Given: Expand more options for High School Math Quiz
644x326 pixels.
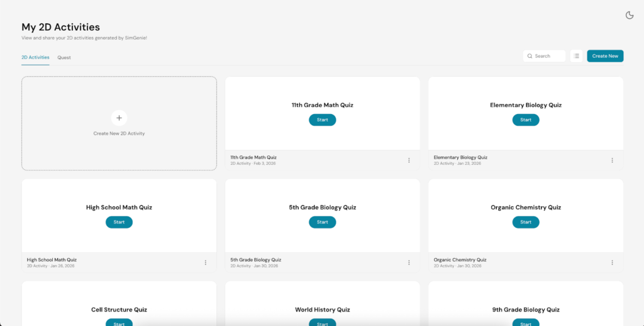Looking at the screenshot, I should pyautogui.click(x=205, y=262).
